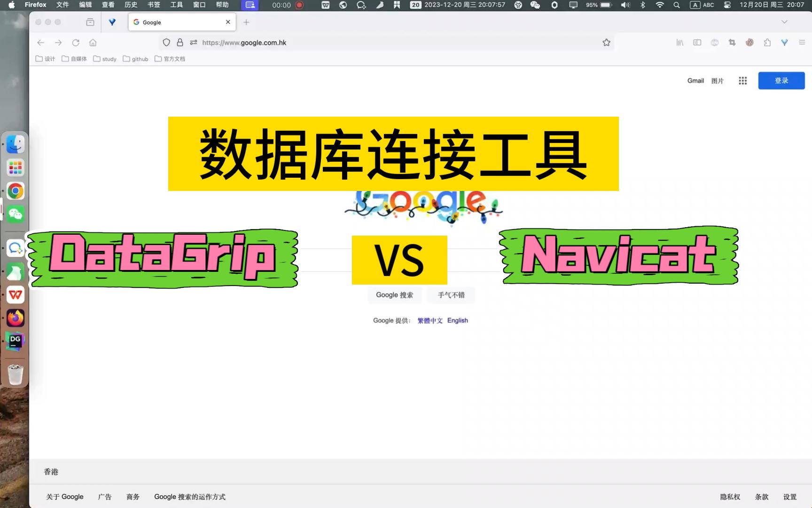Open Google apps grid
This screenshot has width=812, height=508.
[743, 81]
